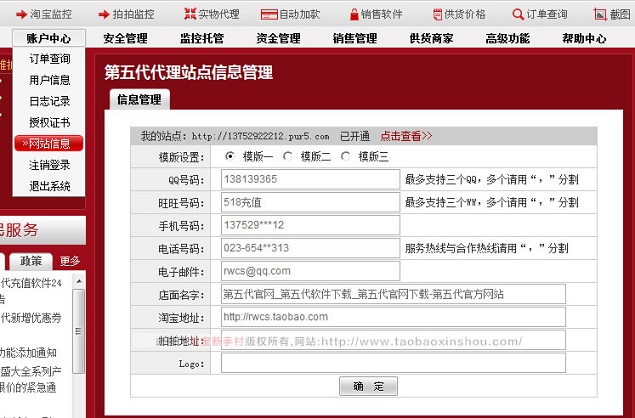Viewport: 635px width, 418px height.
Task: Click the 拍拍监控 arrow icon
Action: [x=103, y=14]
